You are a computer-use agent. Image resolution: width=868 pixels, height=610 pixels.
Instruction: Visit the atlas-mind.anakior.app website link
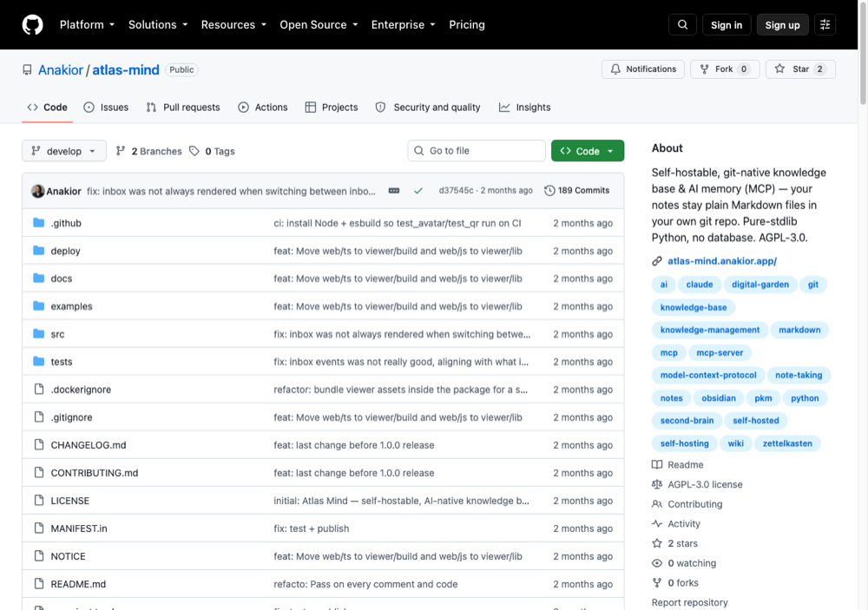click(722, 260)
